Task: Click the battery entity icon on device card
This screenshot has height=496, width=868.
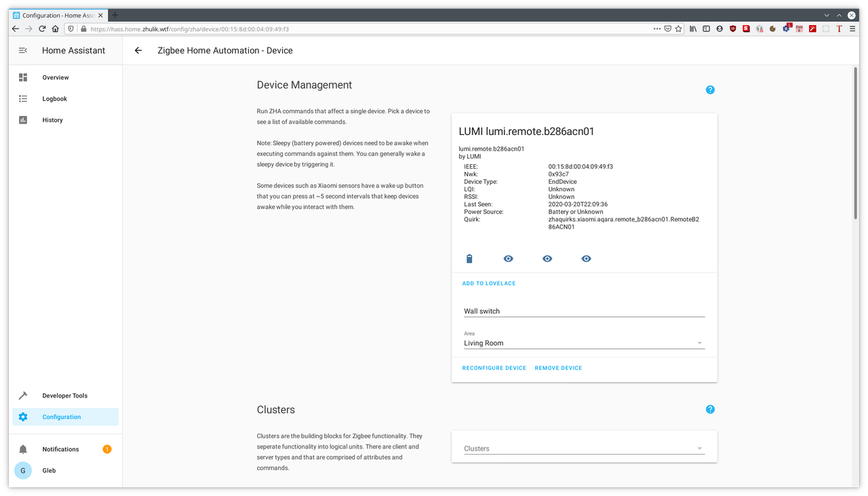Action: click(469, 259)
